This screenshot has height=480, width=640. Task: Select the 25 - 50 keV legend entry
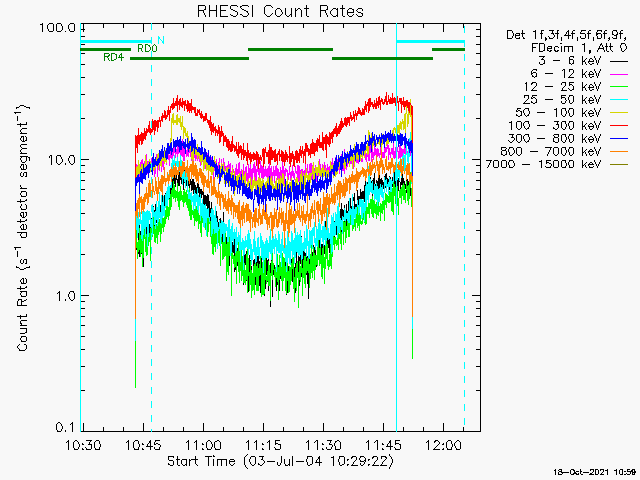(576, 100)
